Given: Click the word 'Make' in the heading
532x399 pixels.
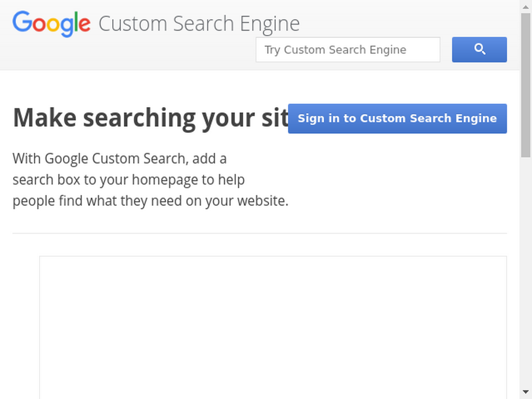Looking at the screenshot, I should click(45, 118).
